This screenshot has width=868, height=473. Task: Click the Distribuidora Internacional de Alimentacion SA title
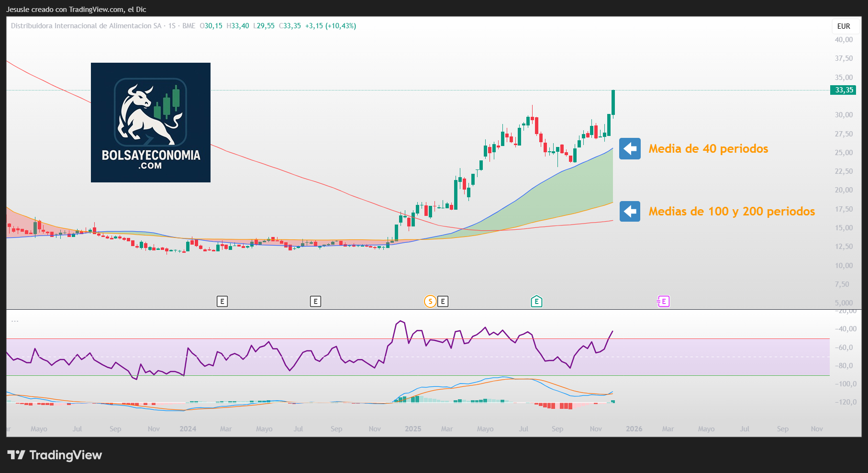(86, 26)
